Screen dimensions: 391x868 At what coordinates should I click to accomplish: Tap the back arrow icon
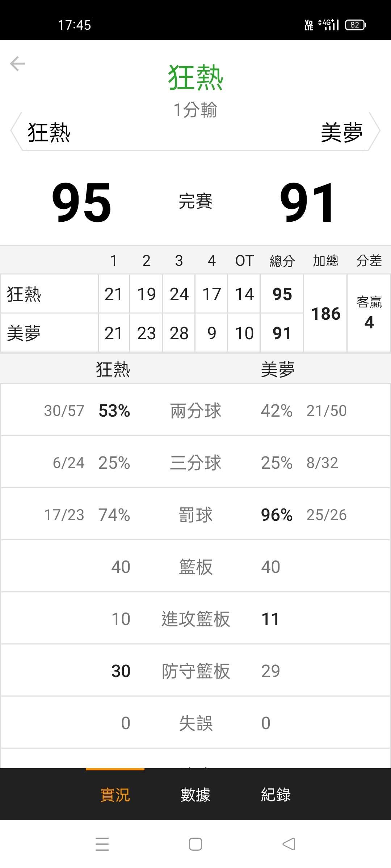coord(17,64)
